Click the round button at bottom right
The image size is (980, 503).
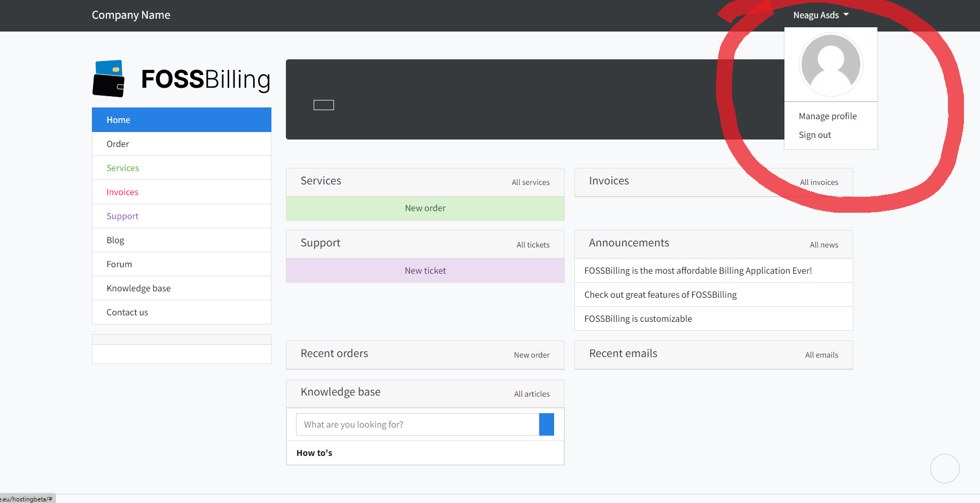pyautogui.click(x=945, y=468)
